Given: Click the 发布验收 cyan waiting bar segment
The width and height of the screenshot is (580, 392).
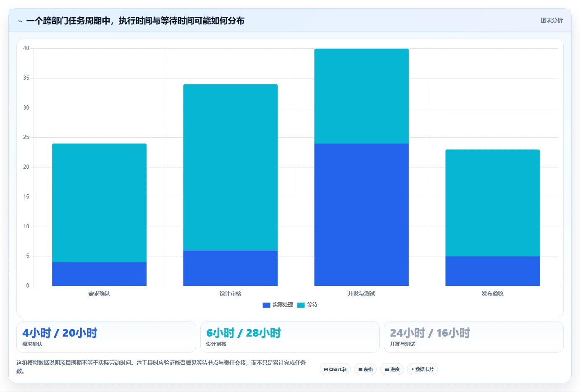Looking at the screenshot, I should point(492,203).
